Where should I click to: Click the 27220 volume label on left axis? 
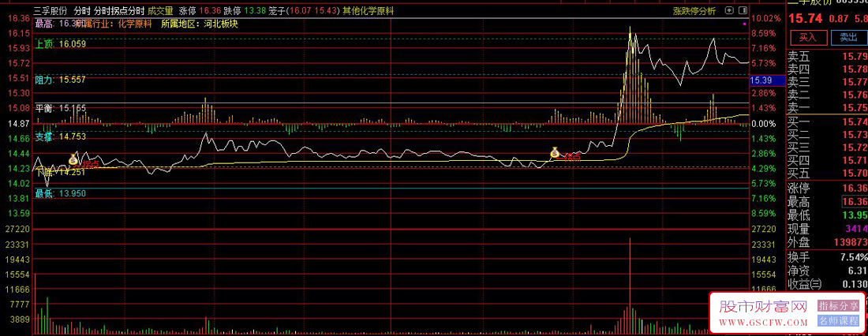[19, 229]
